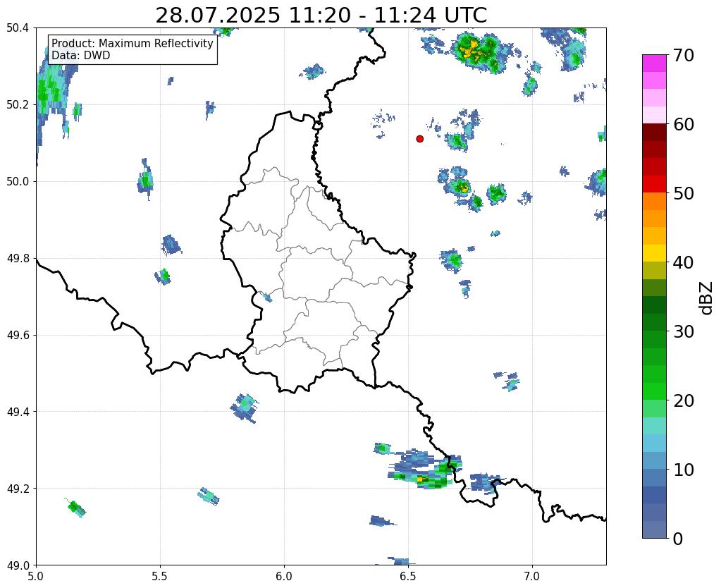Click the "Data: DWD" label
The height and width of the screenshot is (588, 721).
[81, 56]
